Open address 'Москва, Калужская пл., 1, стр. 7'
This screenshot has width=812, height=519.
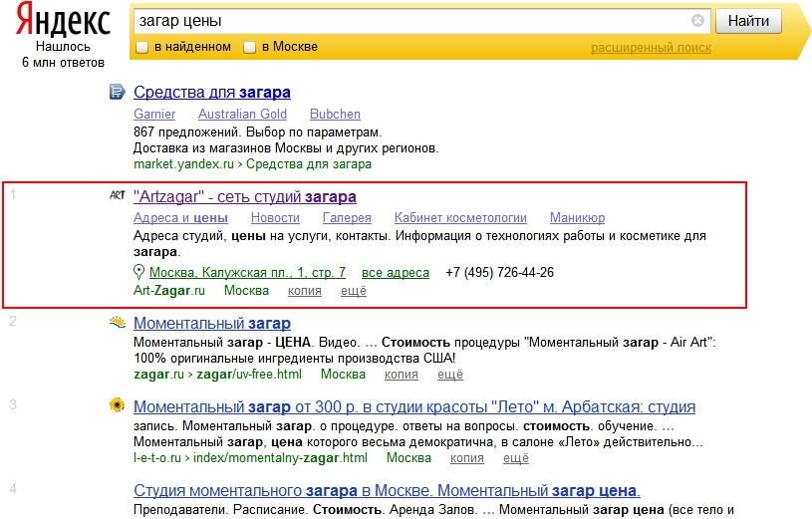click(247, 272)
